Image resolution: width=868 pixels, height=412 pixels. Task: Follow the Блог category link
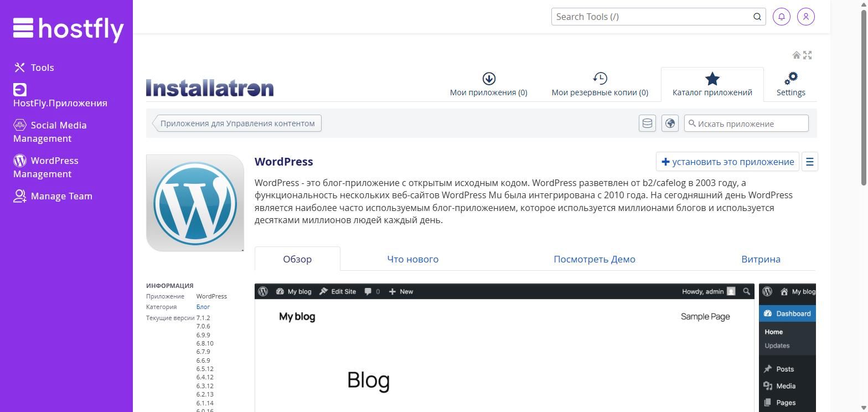pyautogui.click(x=203, y=307)
